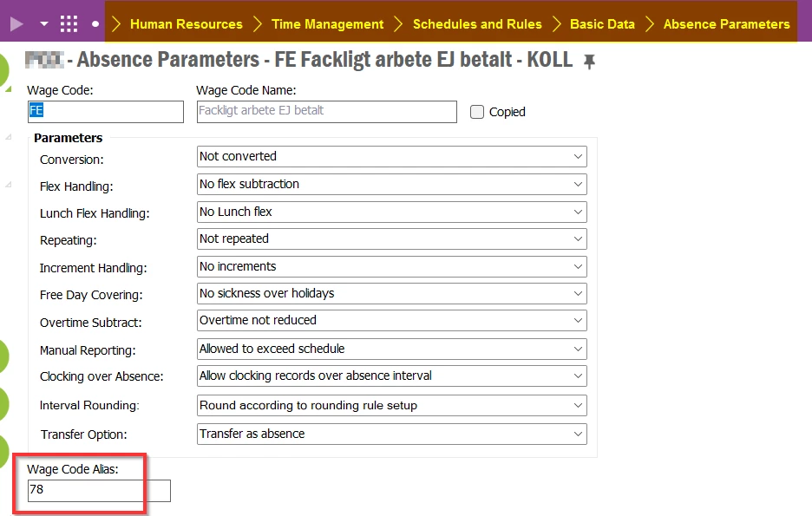
Task: Open the Transfer Option dropdown
Action: pos(392,434)
